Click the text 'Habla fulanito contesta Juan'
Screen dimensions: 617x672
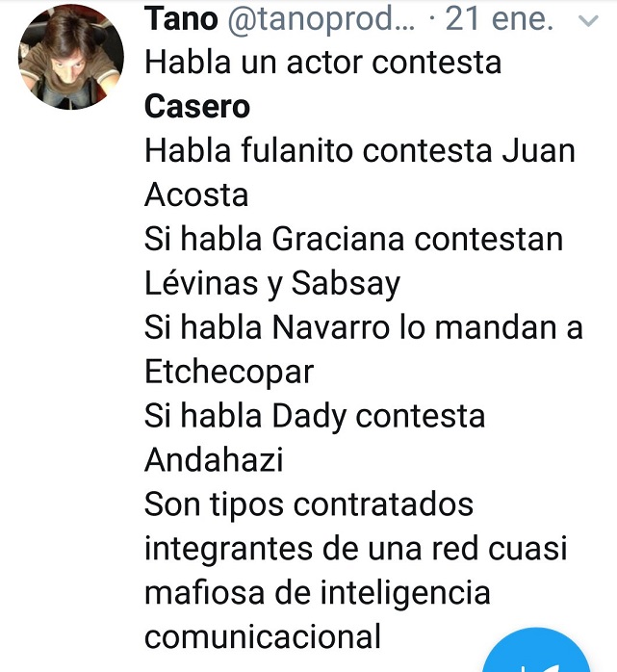pyautogui.click(x=359, y=150)
